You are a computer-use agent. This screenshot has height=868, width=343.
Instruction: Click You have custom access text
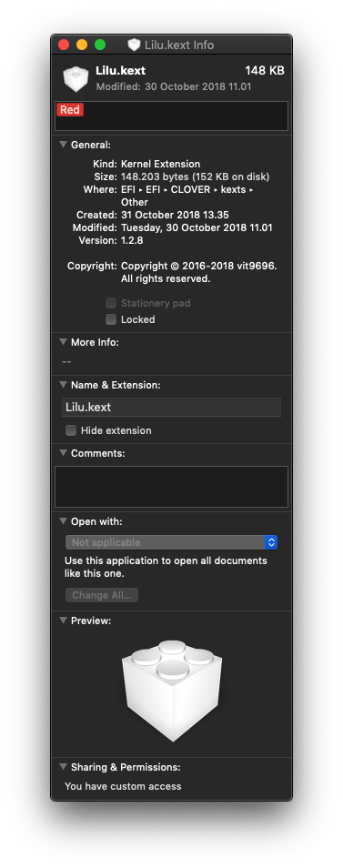(123, 786)
